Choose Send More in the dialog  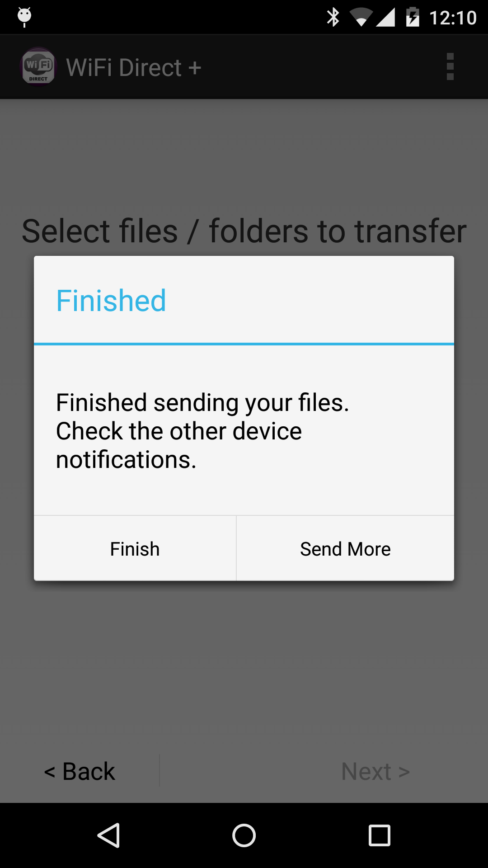[x=345, y=548]
